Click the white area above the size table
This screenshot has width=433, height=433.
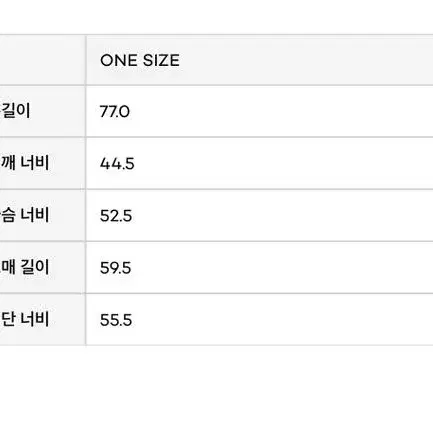[x=216, y=17]
